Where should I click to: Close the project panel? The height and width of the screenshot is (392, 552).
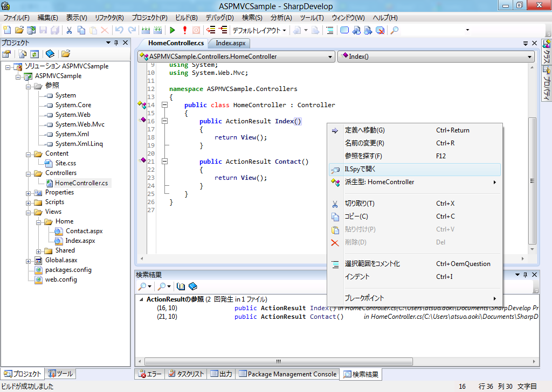pyautogui.click(x=125, y=43)
